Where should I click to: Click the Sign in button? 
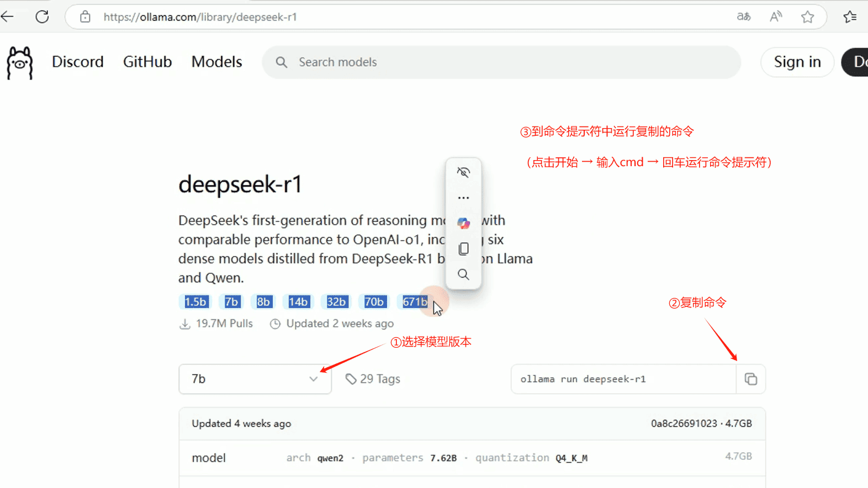click(797, 62)
